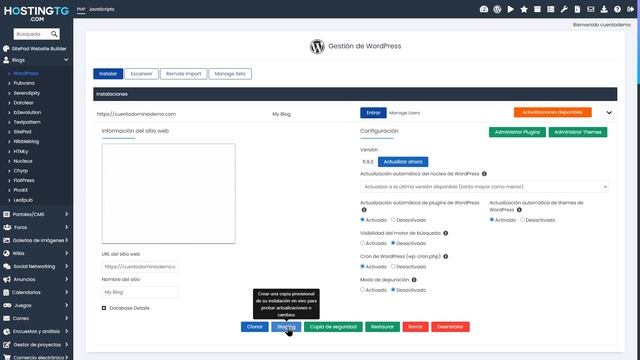This screenshot has width=640, height=360.
Task: Switch to the Manage Sets tab
Action: click(x=230, y=74)
